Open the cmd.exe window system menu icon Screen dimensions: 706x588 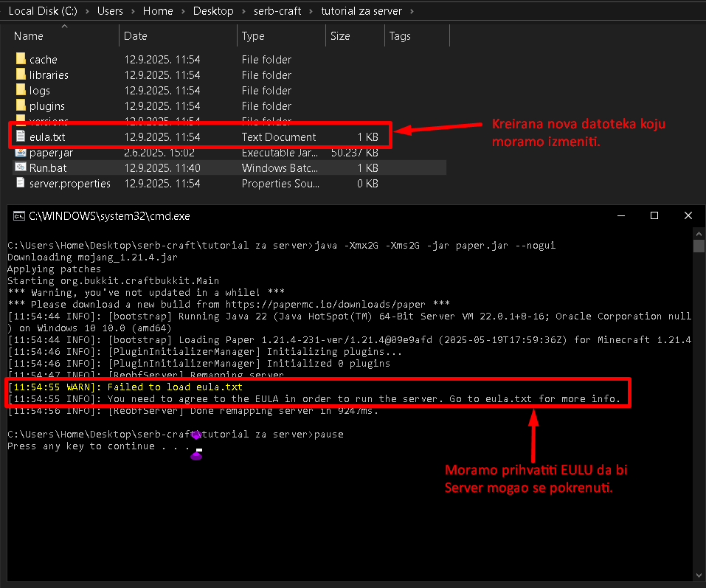18,216
